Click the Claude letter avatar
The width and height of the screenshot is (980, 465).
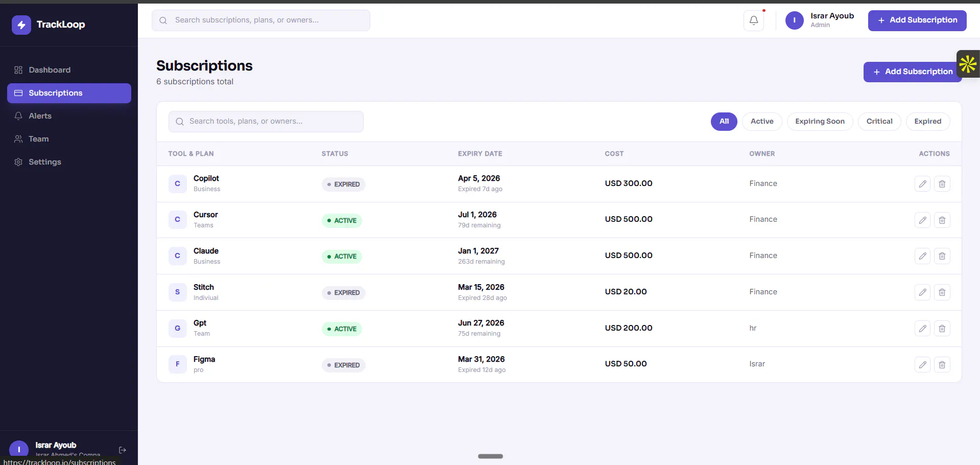pyautogui.click(x=177, y=256)
